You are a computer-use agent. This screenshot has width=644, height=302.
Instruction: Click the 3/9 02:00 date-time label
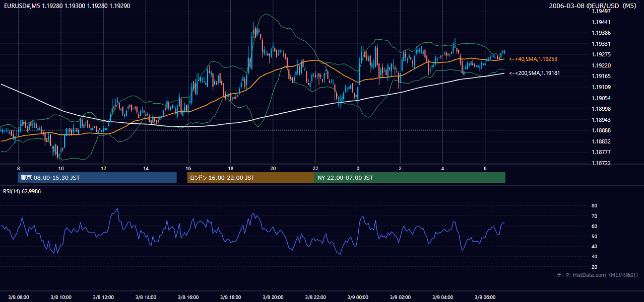click(x=400, y=297)
